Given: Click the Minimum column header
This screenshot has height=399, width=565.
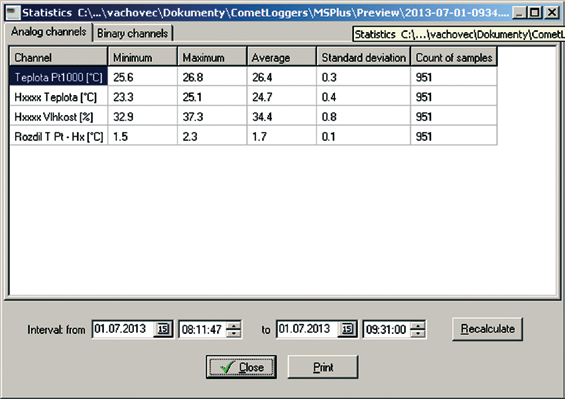Looking at the screenshot, I should [142, 57].
